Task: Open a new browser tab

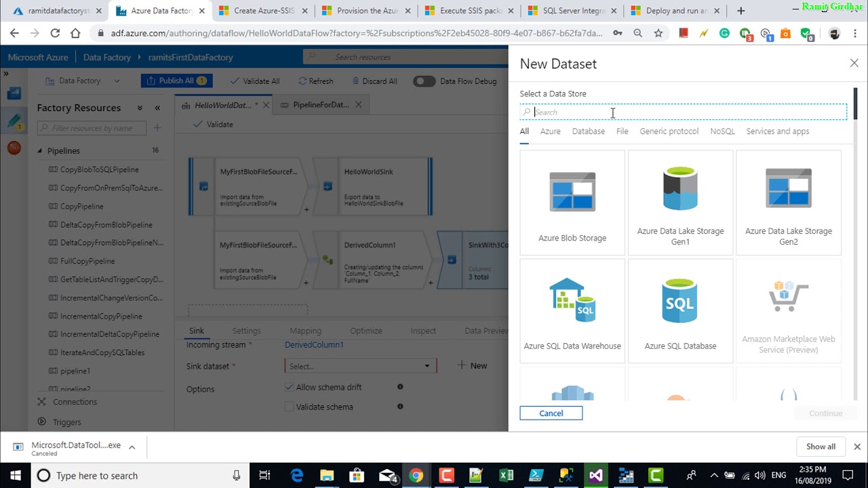Action: click(741, 11)
